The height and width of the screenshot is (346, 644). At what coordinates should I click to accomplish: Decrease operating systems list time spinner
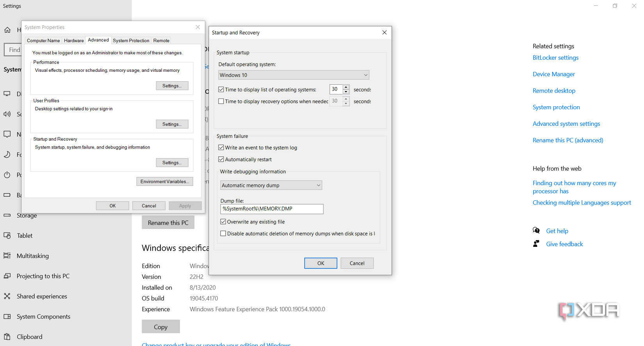(346, 92)
